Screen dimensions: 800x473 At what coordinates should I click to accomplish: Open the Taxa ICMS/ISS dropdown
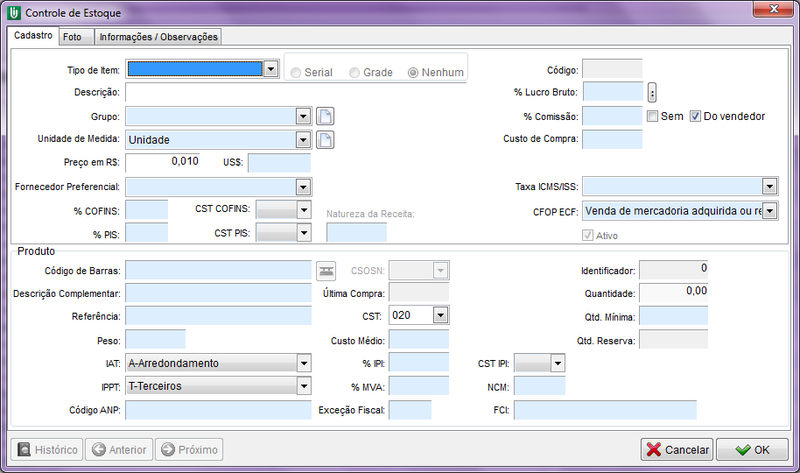(768, 187)
